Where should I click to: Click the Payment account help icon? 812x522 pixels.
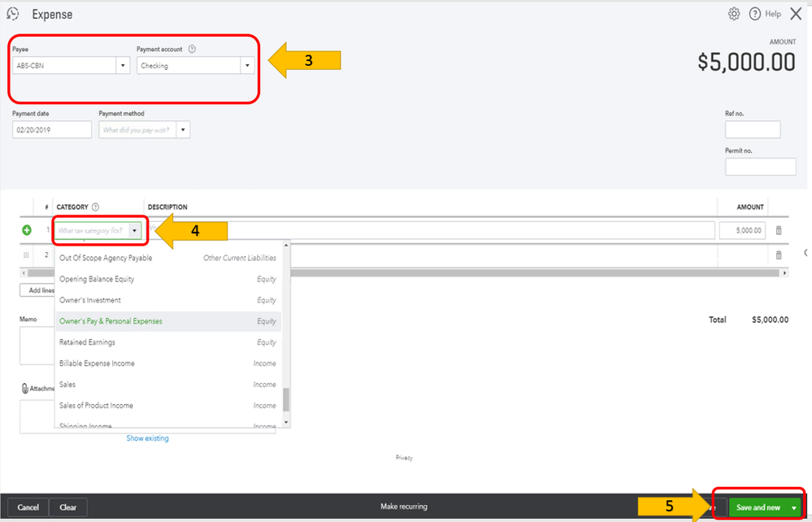[192, 50]
